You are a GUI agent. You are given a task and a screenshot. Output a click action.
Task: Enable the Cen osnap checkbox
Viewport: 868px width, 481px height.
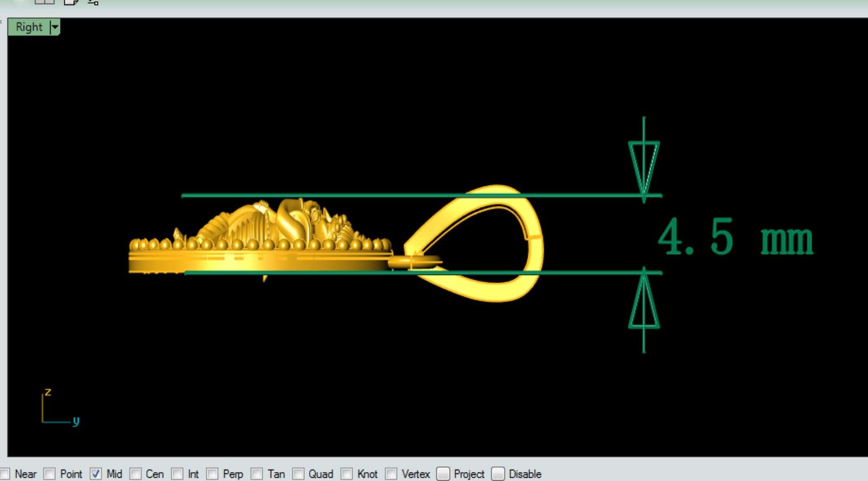pyautogui.click(x=136, y=474)
